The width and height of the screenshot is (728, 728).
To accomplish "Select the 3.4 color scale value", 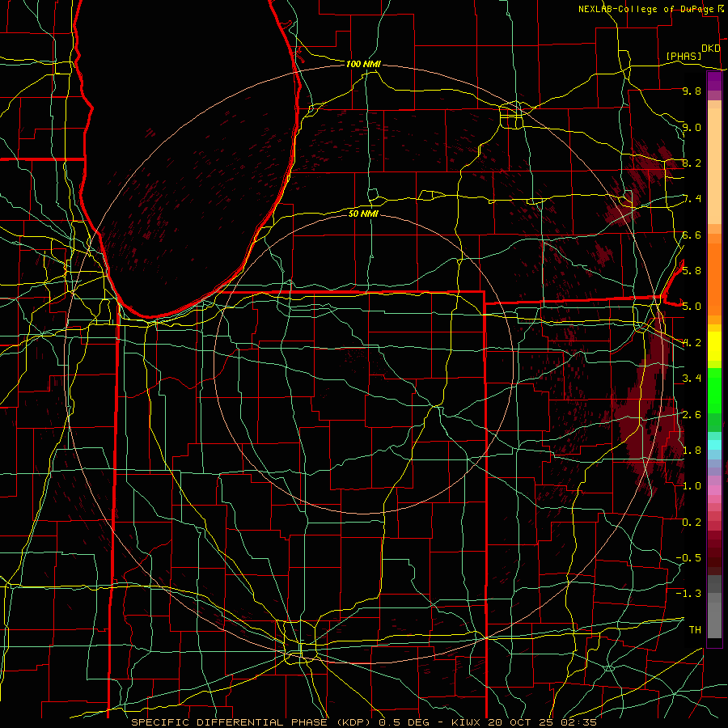I will pos(692,379).
